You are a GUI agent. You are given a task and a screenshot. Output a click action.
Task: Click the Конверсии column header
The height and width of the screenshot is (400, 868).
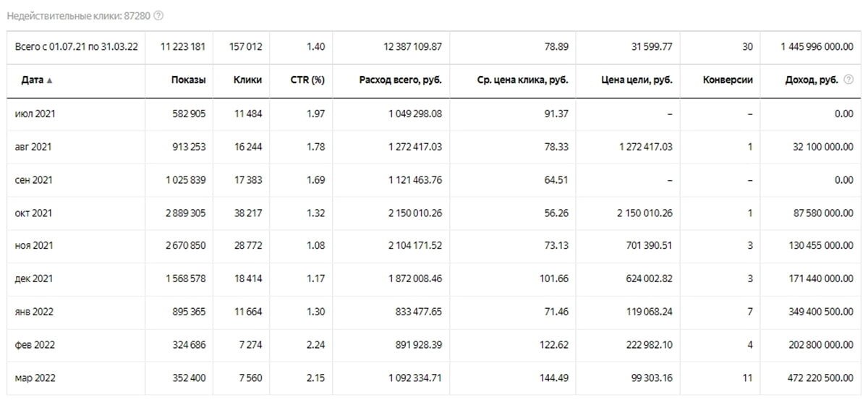[728, 80]
